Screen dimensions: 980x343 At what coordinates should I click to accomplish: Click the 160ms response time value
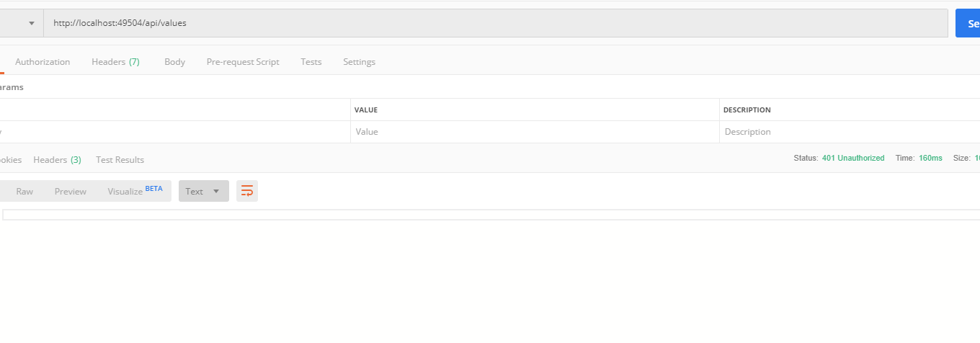[x=930, y=158]
